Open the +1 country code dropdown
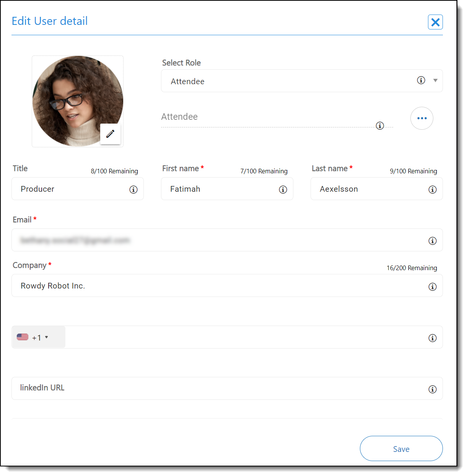Viewport: 467px width, 476px height. coord(39,337)
